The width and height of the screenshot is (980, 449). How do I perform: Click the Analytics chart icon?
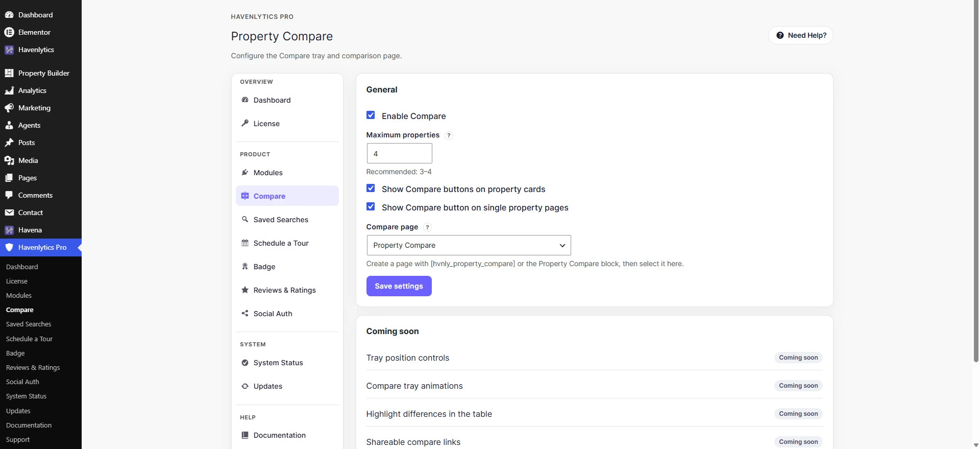click(x=9, y=90)
